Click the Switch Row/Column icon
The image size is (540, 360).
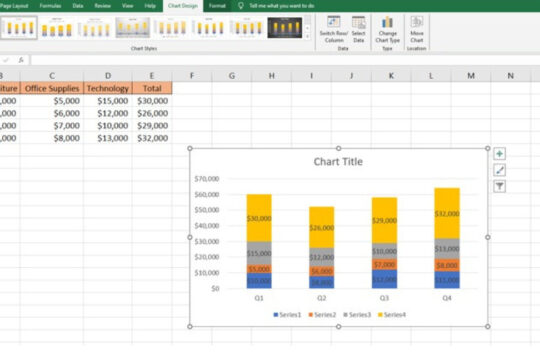(x=333, y=22)
